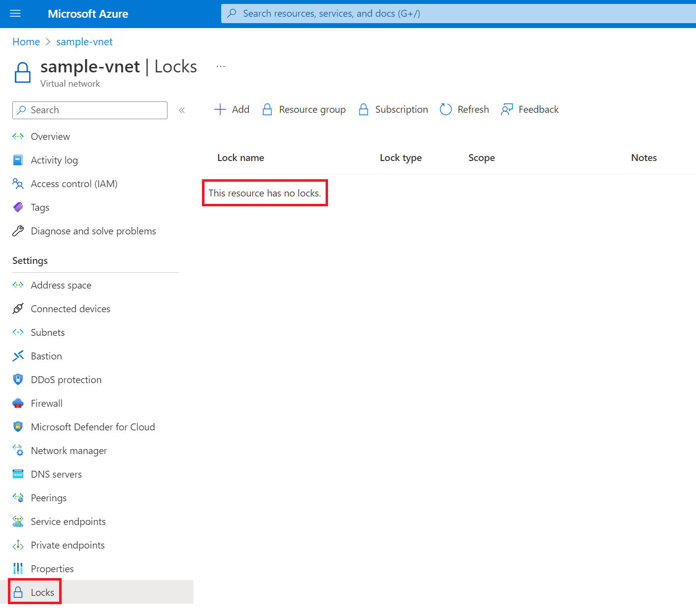The height and width of the screenshot is (616, 696).
Task: Open Overview in the sidebar
Action: click(x=50, y=136)
